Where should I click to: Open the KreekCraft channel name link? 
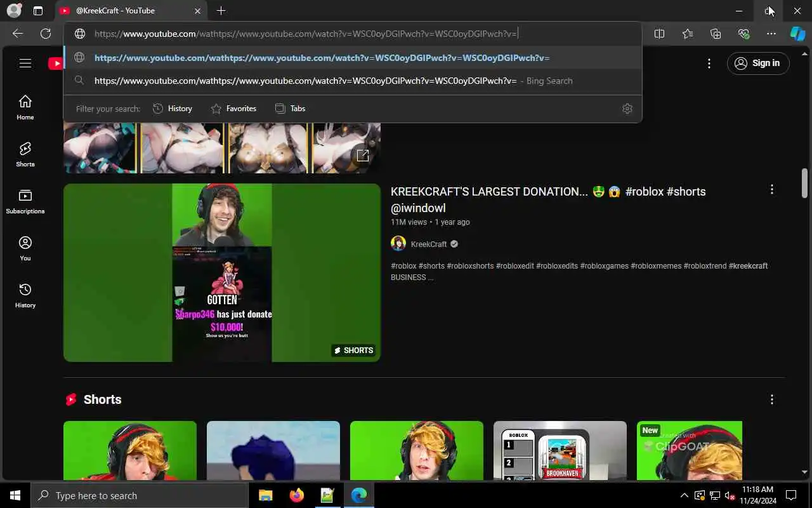point(429,244)
